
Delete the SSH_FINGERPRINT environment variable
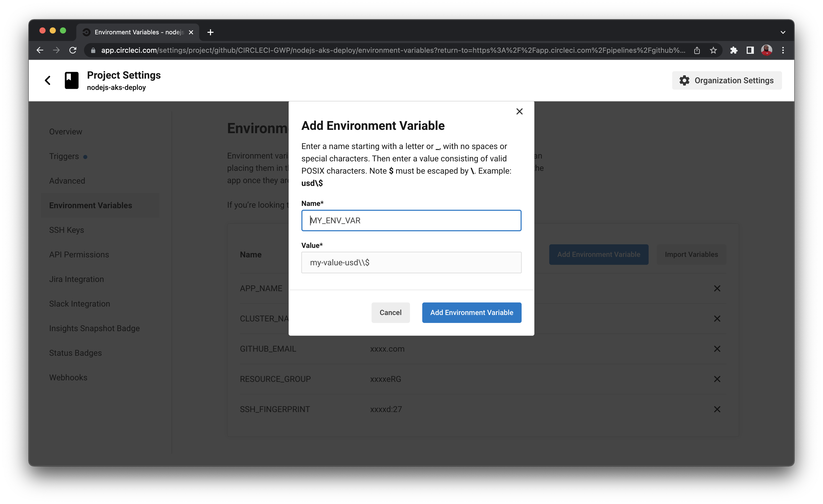coord(717,409)
